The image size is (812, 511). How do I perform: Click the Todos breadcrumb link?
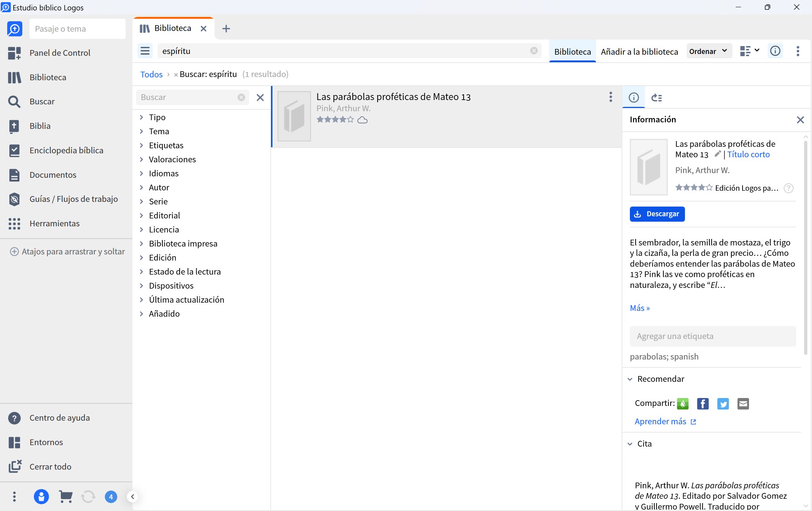[152, 74]
